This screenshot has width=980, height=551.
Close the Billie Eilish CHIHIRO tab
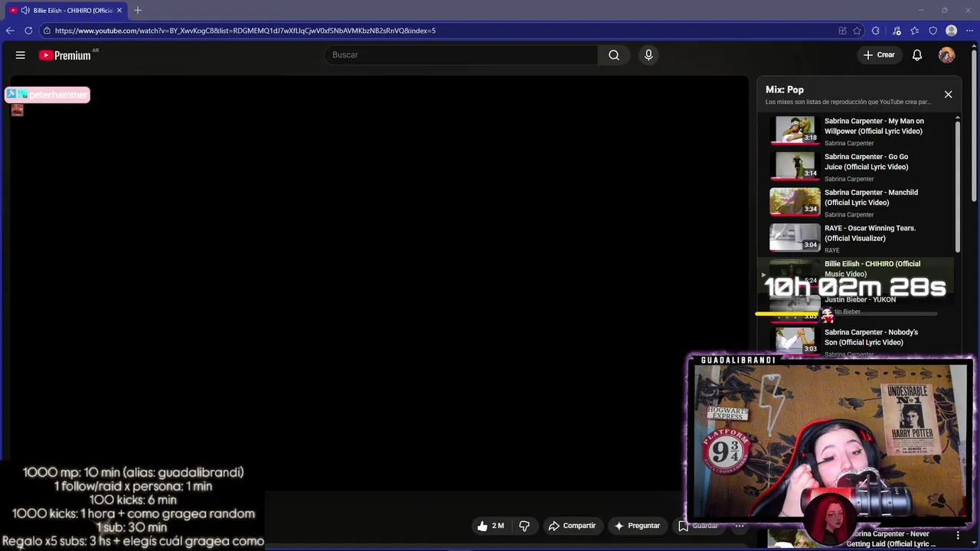[x=119, y=10]
